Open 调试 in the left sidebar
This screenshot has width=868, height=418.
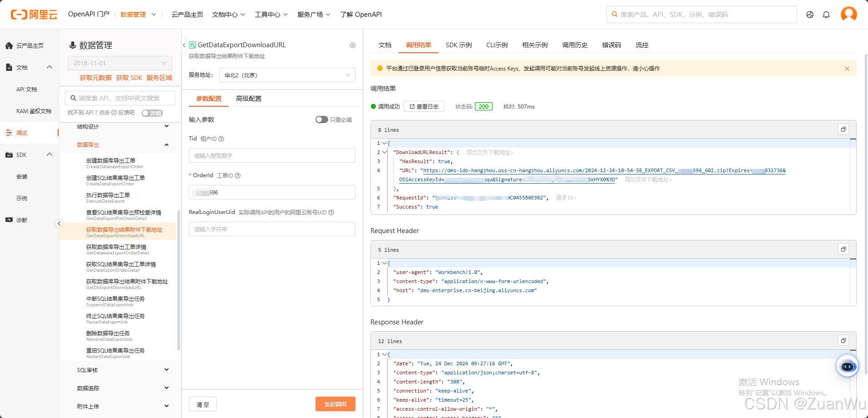tap(22, 133)
